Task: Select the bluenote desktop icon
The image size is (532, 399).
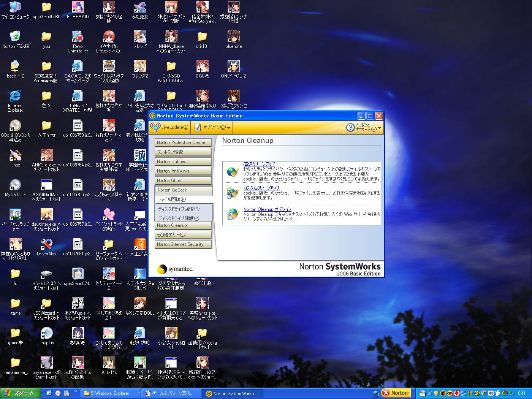Action: click(x=233, y=40)
